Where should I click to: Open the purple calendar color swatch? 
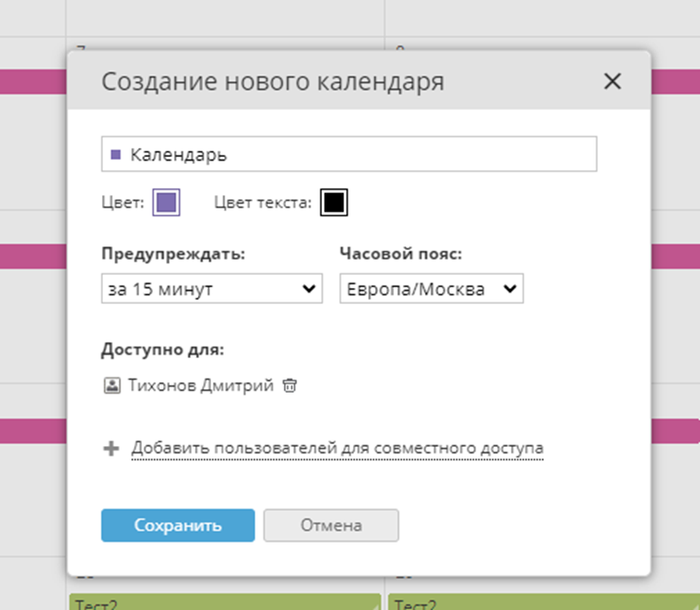(167, 203)
